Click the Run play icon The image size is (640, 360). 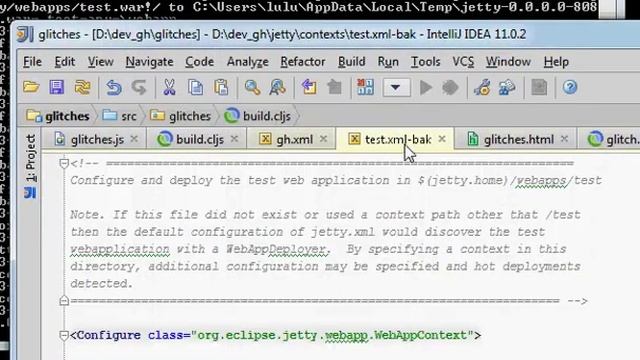(426, 87)
